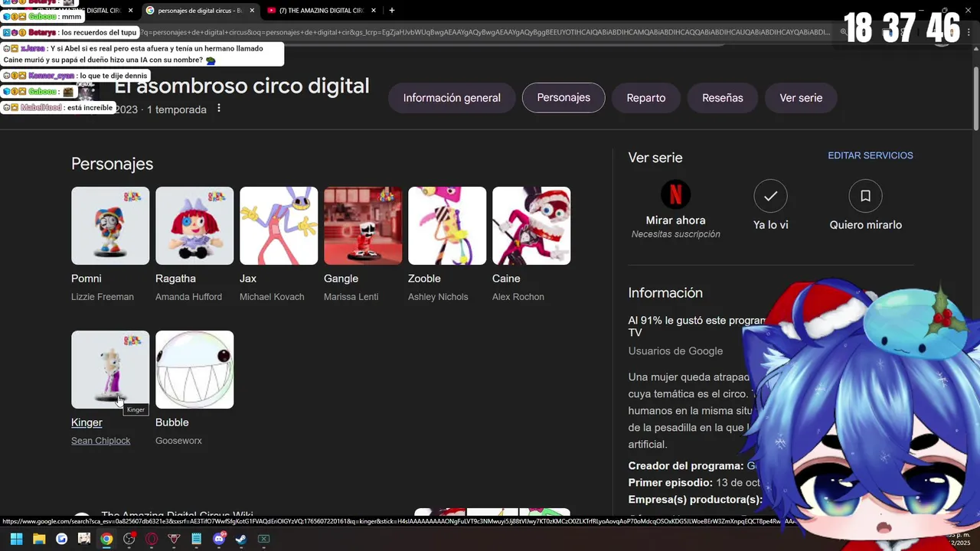Select the Jax character picture
Image resolution: width=980 pixels, height=551 pixels.
coord(279,226)
